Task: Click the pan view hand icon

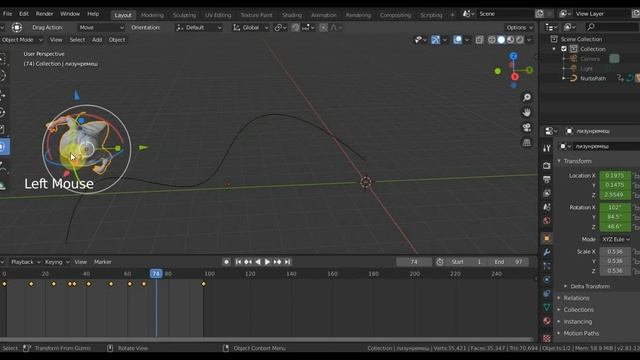Action: (x=527, y=112)
